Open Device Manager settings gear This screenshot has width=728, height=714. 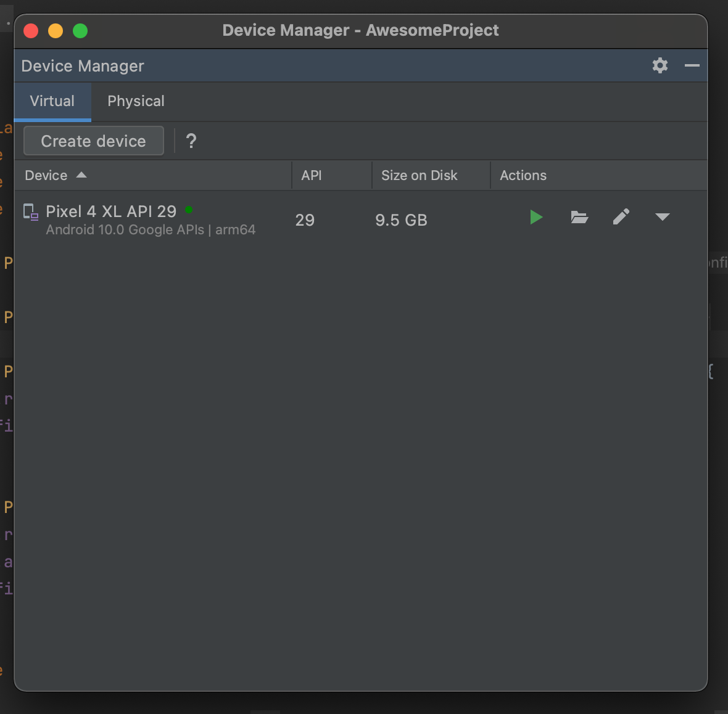click(660, 65)
